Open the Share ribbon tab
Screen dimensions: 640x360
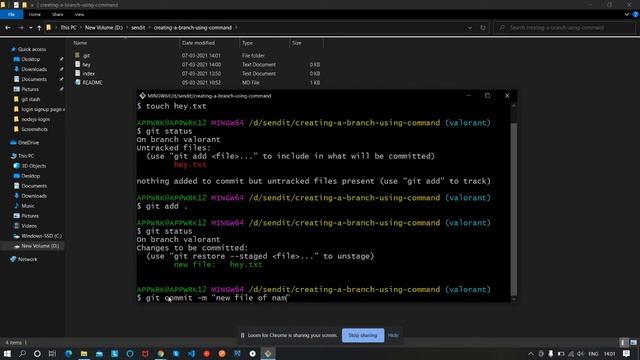coord(58,14)
